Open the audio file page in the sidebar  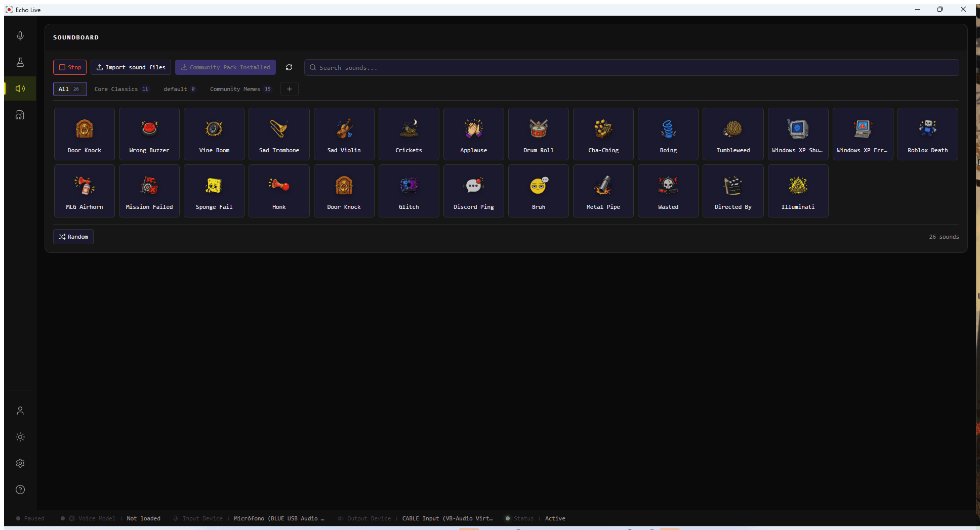pyautogui.click(x=20, y=115)
